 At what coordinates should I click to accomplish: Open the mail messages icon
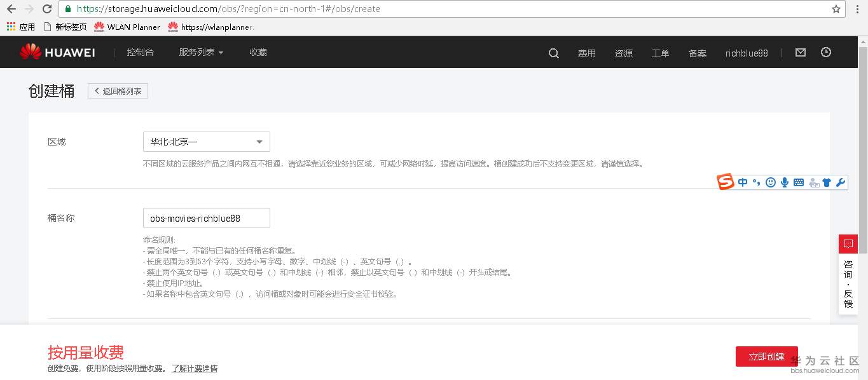tap(801, 53)
